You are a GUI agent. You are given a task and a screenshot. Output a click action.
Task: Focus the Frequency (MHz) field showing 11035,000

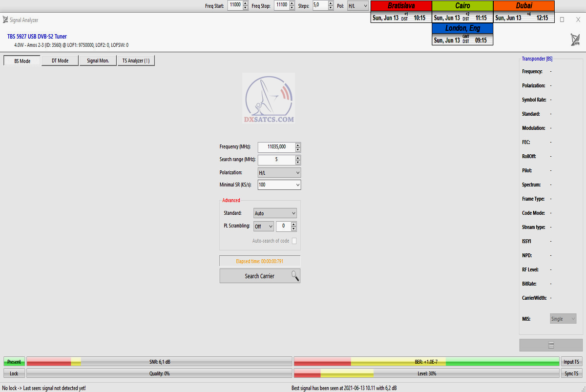(x=276, y=147)
